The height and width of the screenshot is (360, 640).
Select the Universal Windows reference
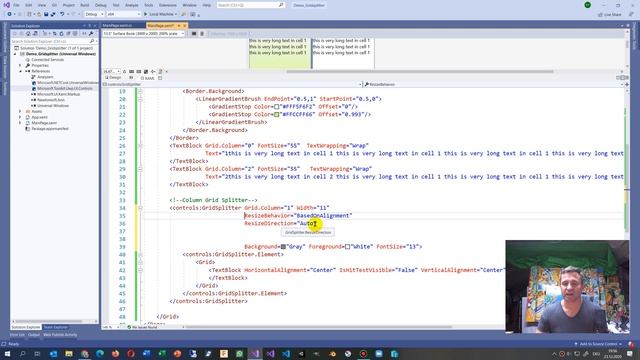[53, 106]
